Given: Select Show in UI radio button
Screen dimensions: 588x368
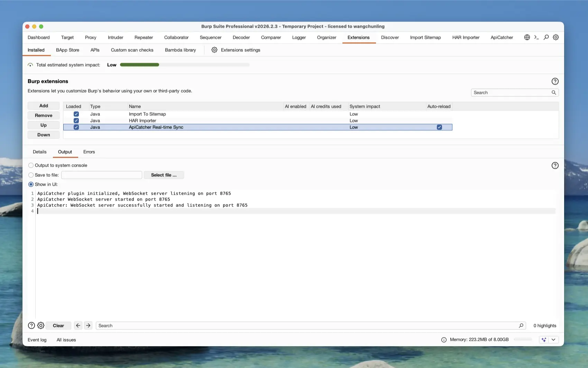Looking at the screenshot, I should 31,185.
